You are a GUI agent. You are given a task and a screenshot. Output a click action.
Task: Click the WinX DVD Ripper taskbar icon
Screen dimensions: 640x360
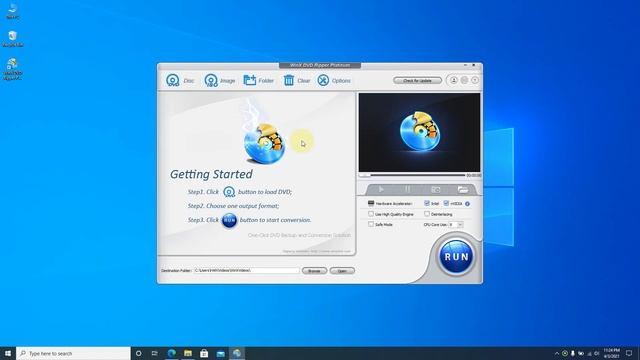(x=237, y=353)
